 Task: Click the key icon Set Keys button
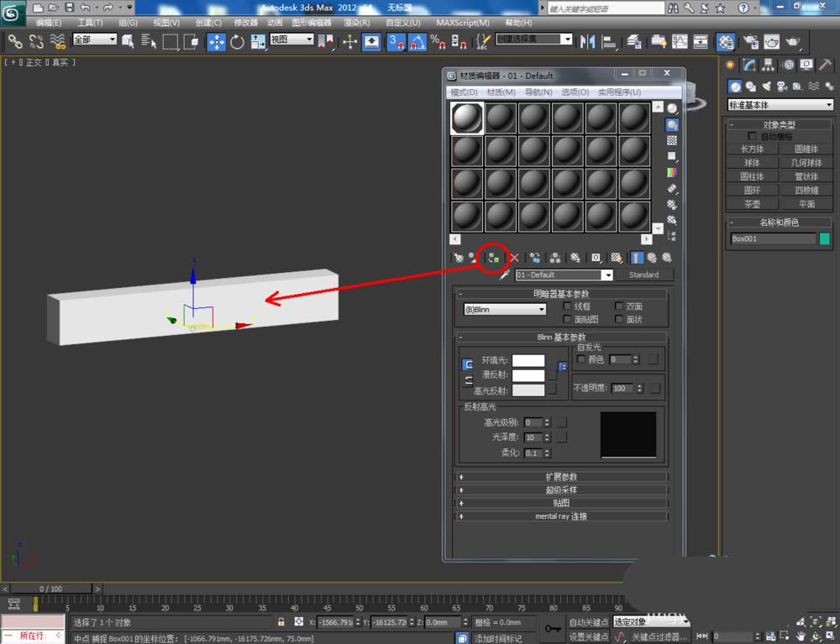[553, 629]
